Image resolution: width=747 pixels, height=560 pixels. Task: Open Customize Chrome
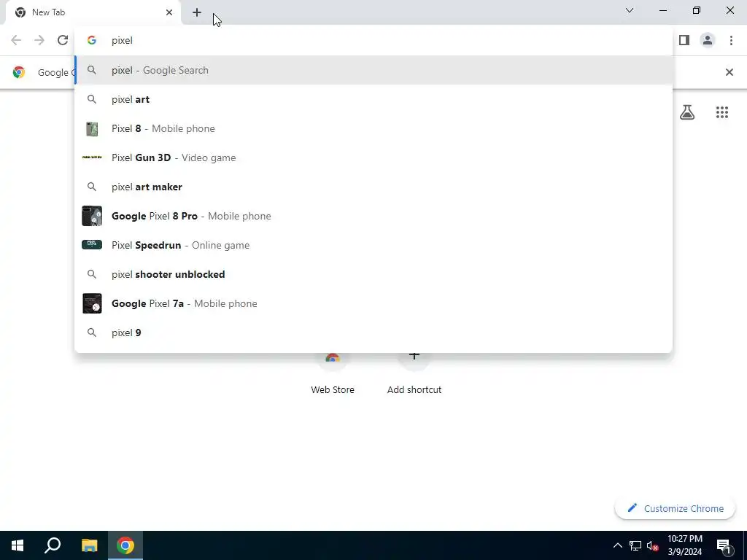click(675, 508)
